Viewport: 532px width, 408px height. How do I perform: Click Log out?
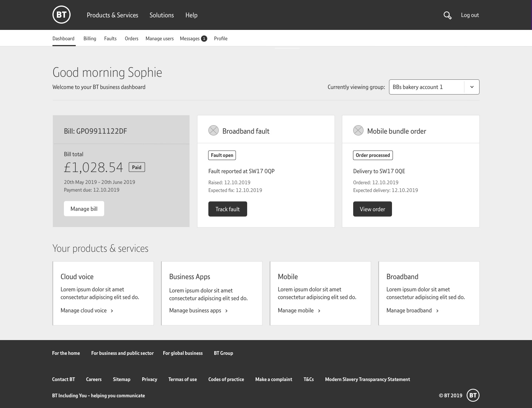click(x=470, y=15)
